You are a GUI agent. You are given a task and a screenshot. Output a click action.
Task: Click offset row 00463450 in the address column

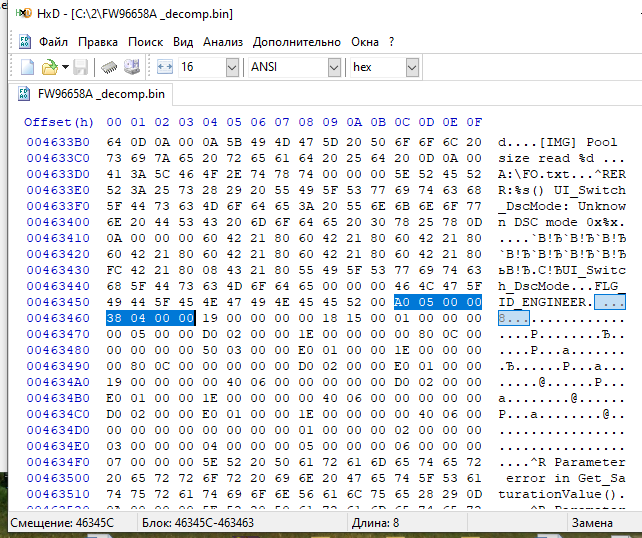pos(60,301)
